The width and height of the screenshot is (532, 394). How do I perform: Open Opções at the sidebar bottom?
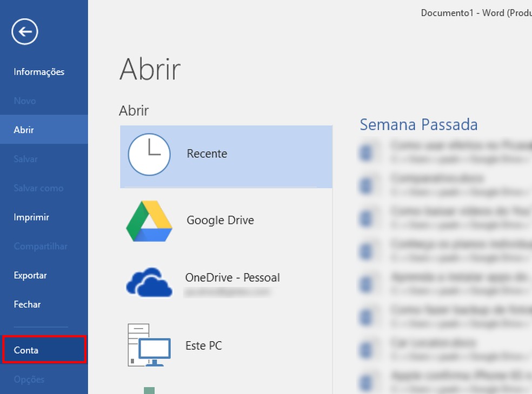(x=29, y=379)
